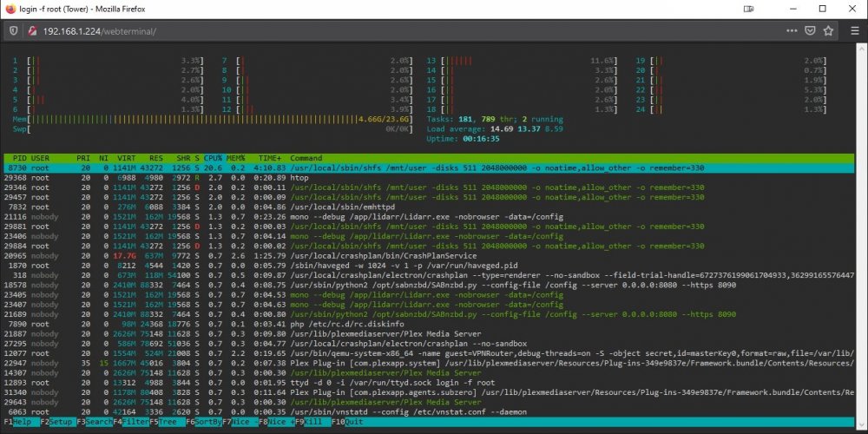The image size is (868, 434).
Task: Click the Firefox logo in the title bar
Action: (x=10, y=9)
